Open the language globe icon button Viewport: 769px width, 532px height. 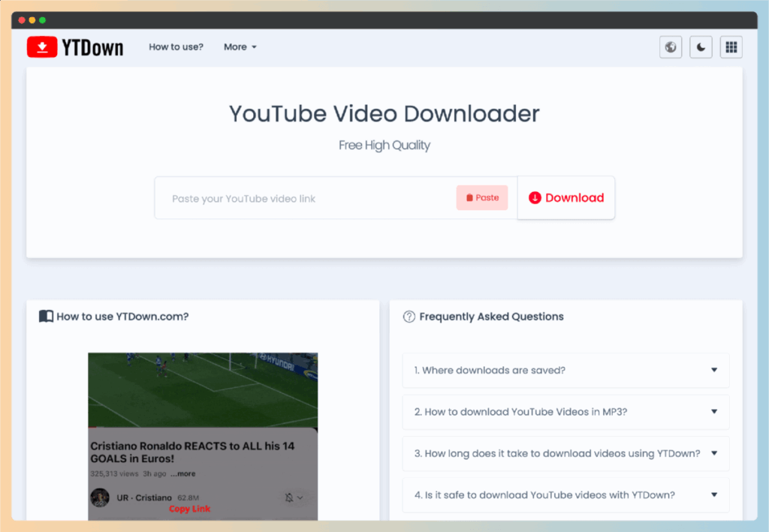point(671,47)
